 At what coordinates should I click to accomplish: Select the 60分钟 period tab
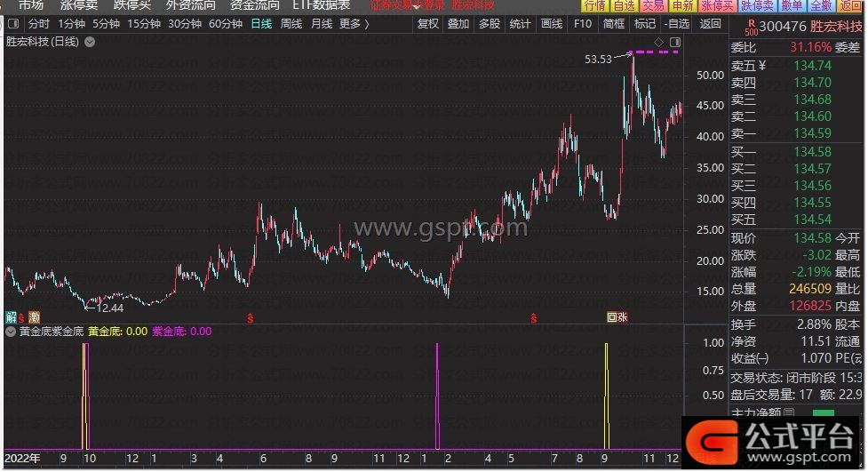click(x=226, y=24)
